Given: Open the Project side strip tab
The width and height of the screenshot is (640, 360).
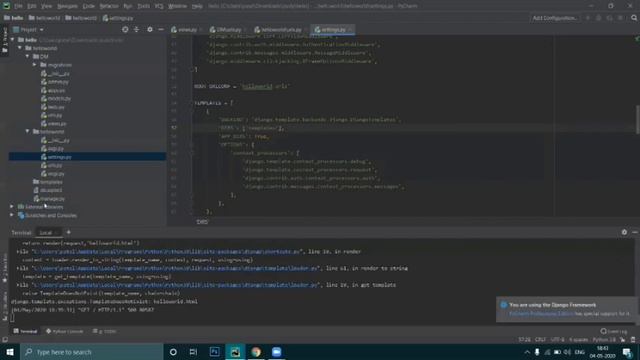Looking at the screenshot, I should click(5, 40).
